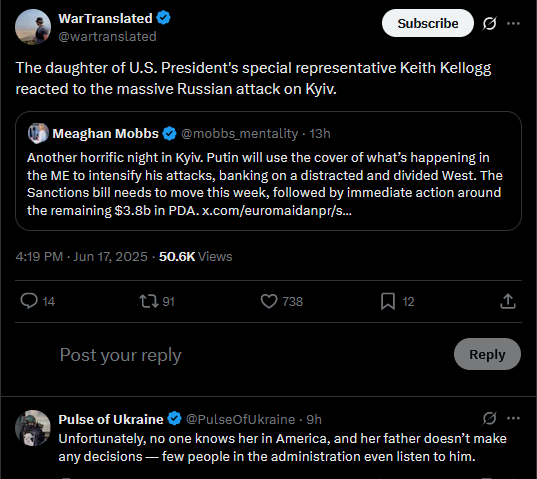537x479 pixels.
Task: Click the 50.6K Views count
Action: (195, 256)
